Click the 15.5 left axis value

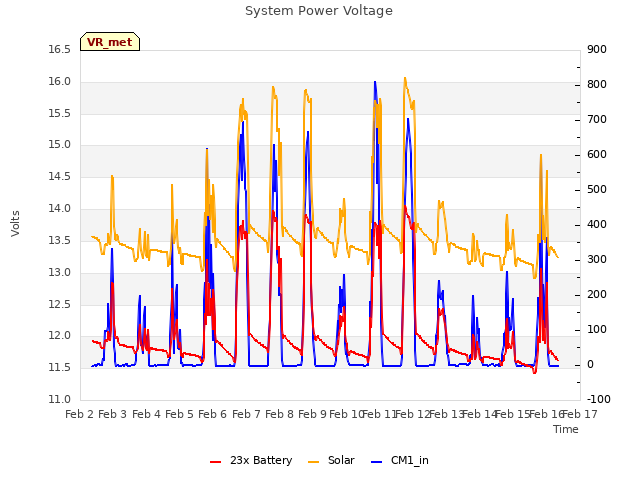tap(60, 113)
